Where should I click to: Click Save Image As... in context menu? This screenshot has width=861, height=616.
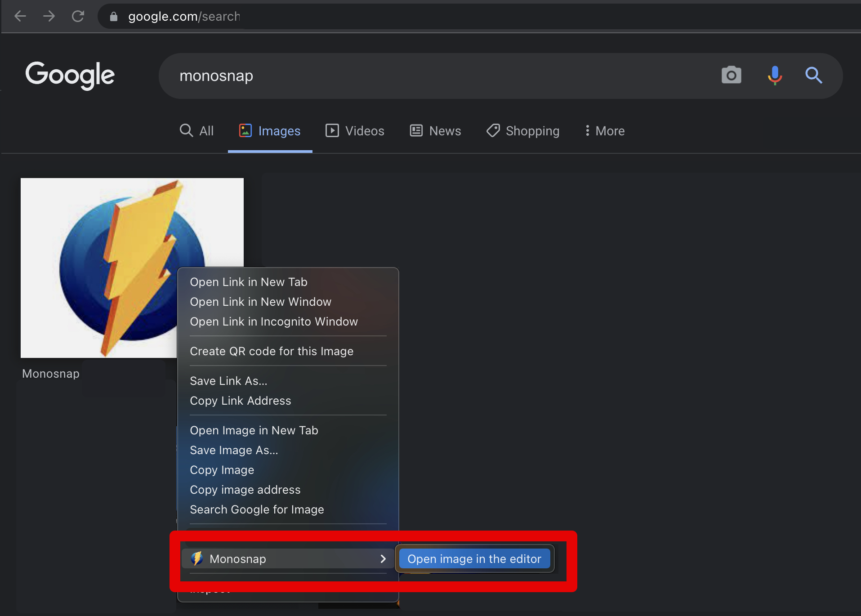pos(234,450)
